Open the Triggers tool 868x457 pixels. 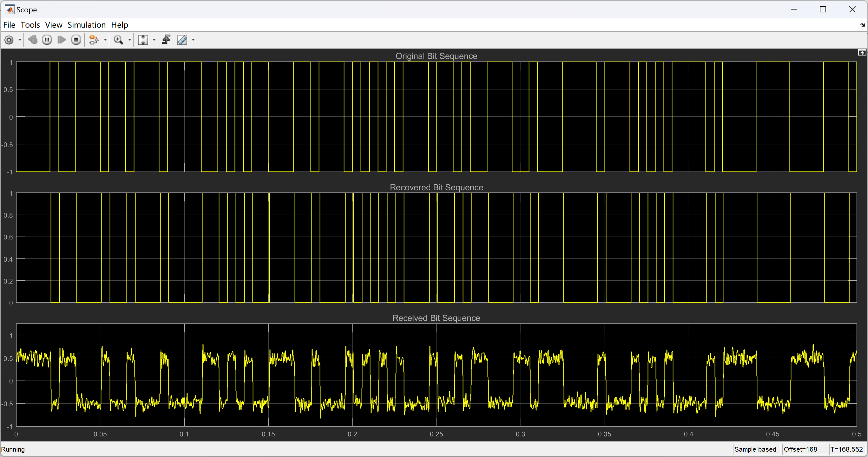(167, 40)
